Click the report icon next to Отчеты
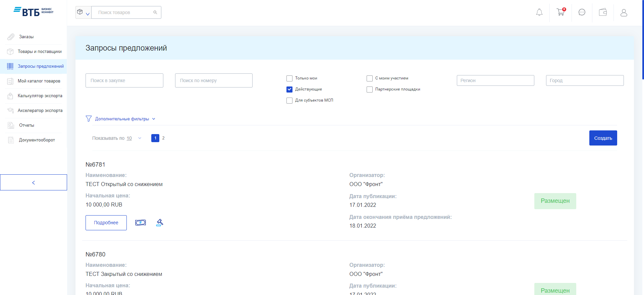Image resolution: width=644 pixels, height=295 pixels. tap(11, 125)
